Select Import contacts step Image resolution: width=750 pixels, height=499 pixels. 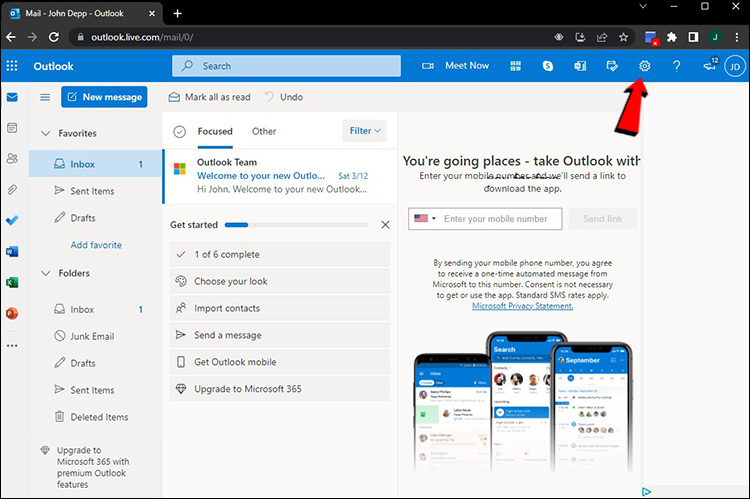(x=280, y=308)
